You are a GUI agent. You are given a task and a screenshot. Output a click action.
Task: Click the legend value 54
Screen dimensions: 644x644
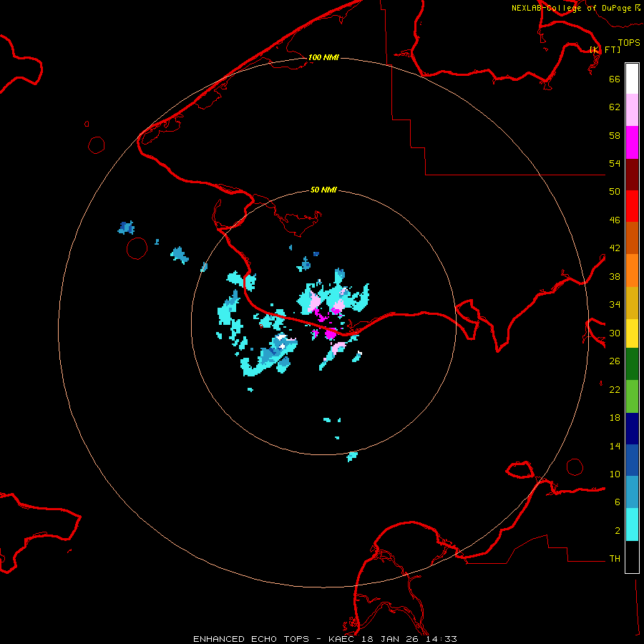pyautogui.click(x=615, y=163)
